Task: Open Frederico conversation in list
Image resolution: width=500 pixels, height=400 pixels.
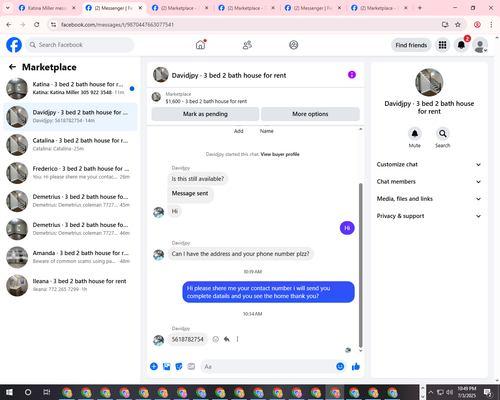Action: 70,173
